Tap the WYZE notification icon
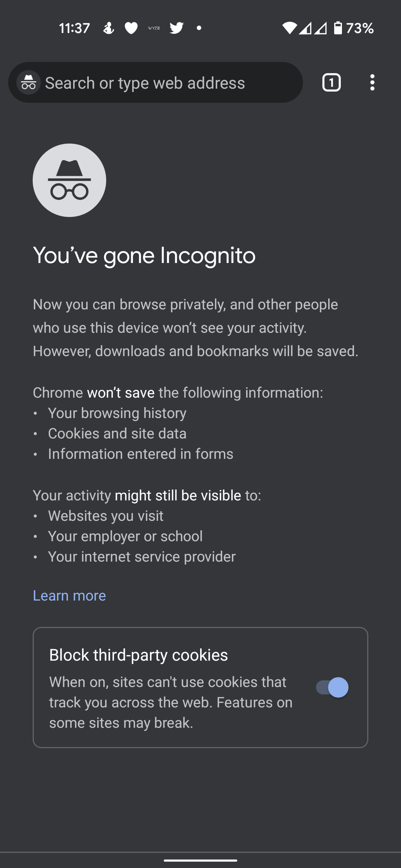The width and height of the screenshot is (401, 868). [x=154, y=28]
